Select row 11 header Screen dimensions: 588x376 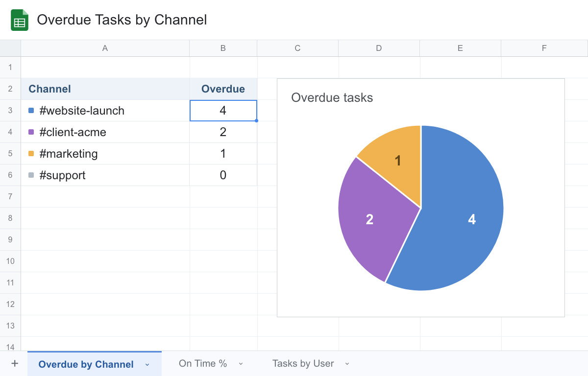[10, 283]
